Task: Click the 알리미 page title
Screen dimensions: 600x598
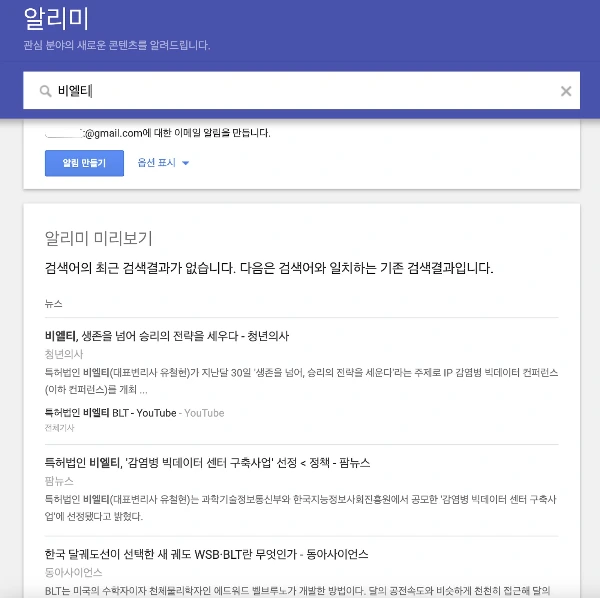Action: click(x=56, y=19)
